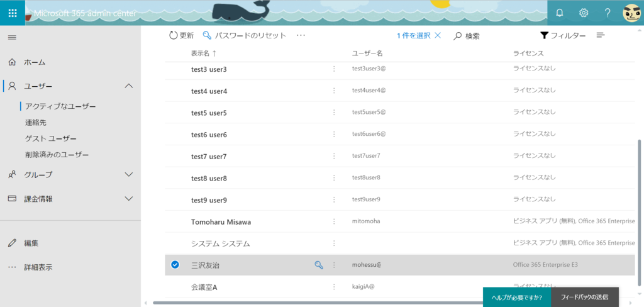The width and height of the screenshot is (644, 307).
Task: Open the notifications bell
Action: (x=559, y=13)
